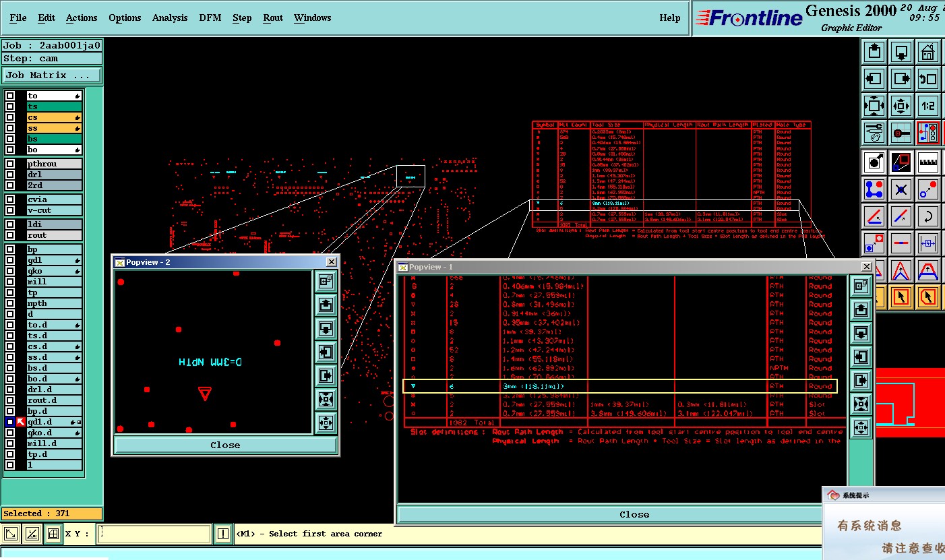This screenshot has height=560, width=945.
Task: Click the highlighted 3mm row in Popview - 1
Action: (619, 386)
